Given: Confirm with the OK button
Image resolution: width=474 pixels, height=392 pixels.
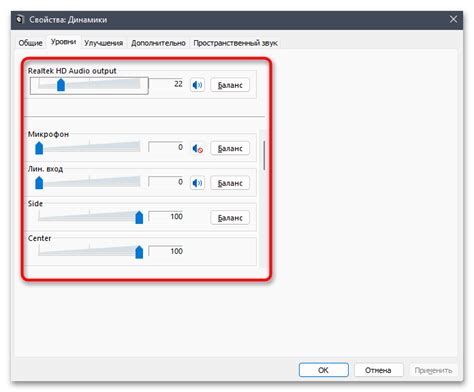Looking at the screenshot, I should [x=323, y=370].
